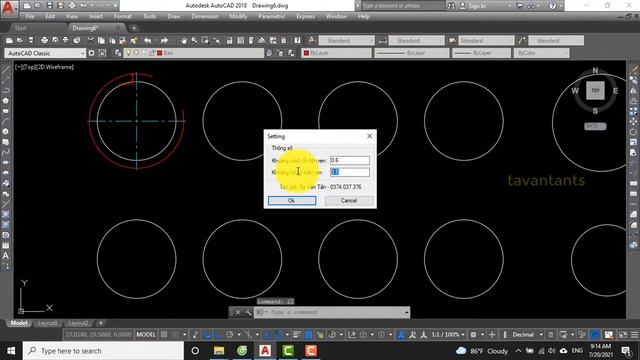This screenshot has height=360, width=640.
Task: Click the Open file icon in the toolbar
Action: 20,40
